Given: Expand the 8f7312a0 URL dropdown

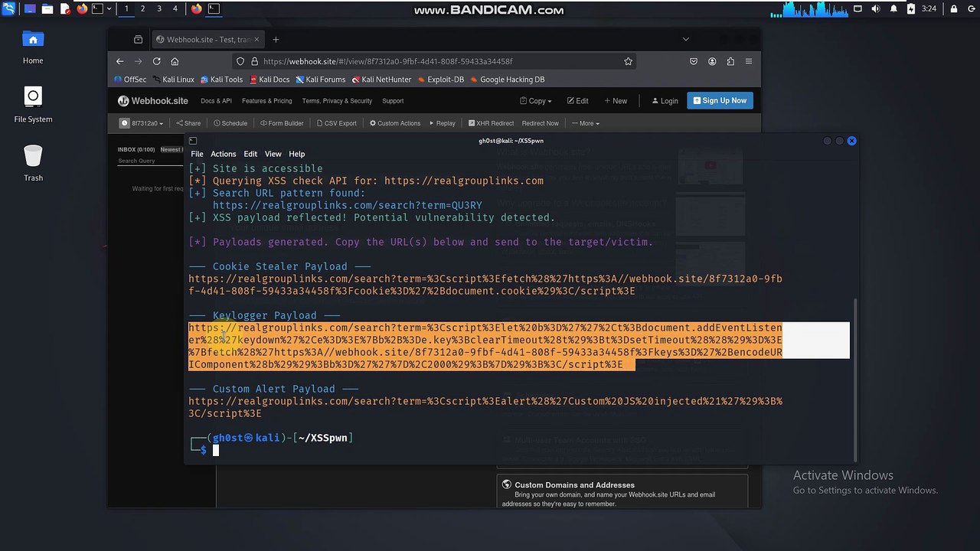Looking at the screenshot, I should coord(142,123).
